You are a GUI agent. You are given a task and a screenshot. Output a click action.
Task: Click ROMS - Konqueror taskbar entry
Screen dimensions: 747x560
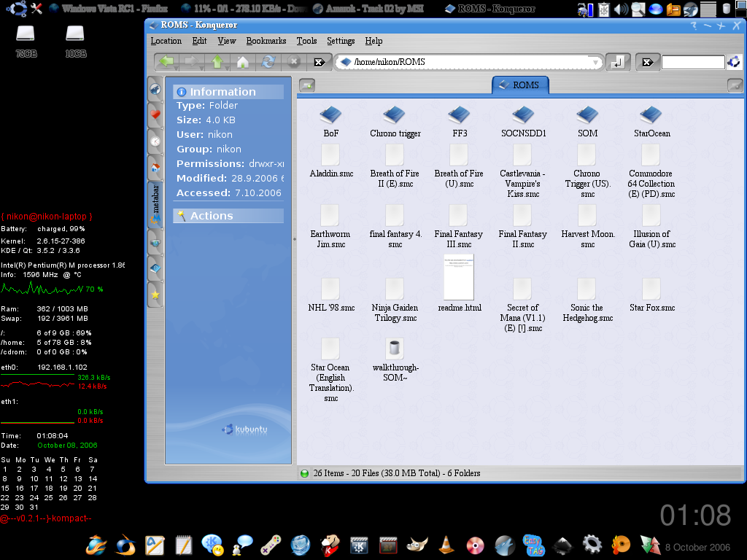coord(489,9)
